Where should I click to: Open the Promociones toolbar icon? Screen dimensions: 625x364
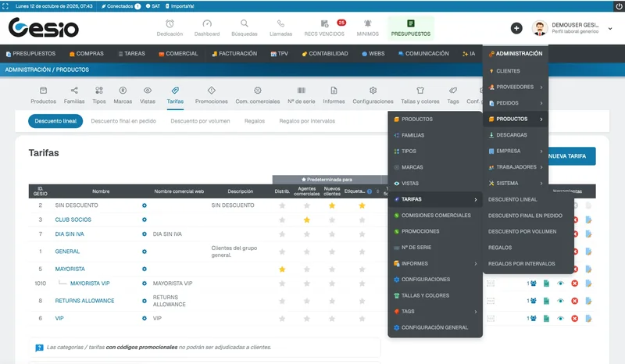211,91
